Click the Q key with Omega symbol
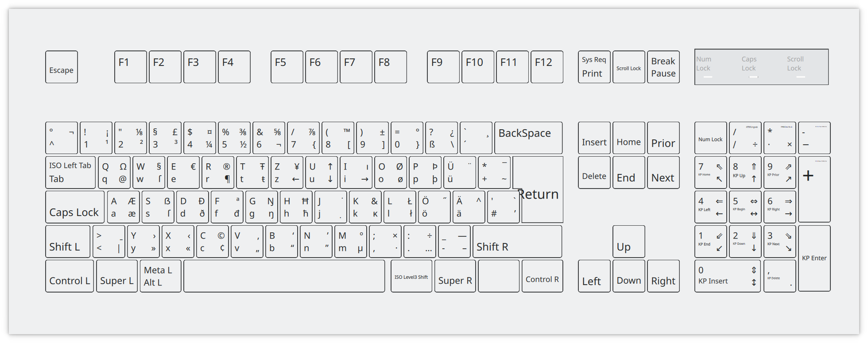This screenshot has width=868, height=343. [114, 172]
